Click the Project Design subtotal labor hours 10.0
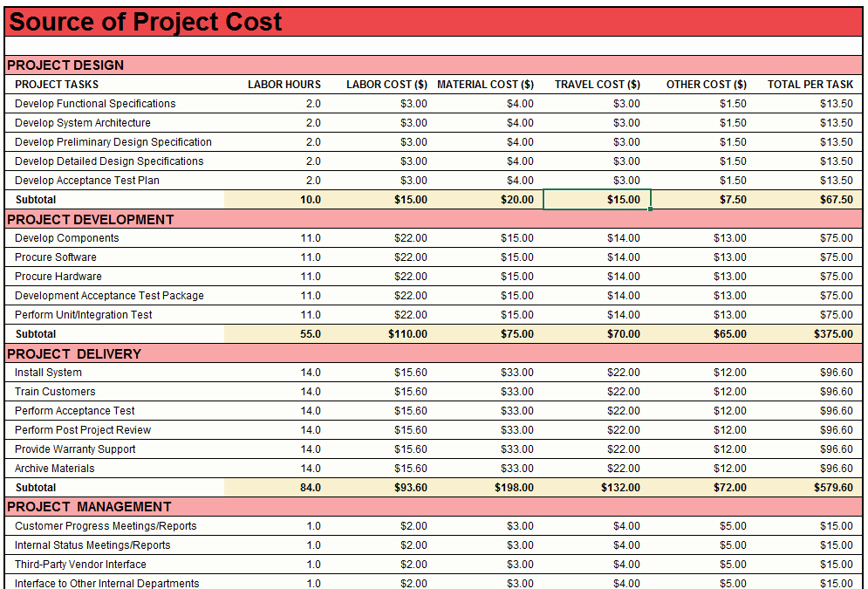Viewport: 868px width, 589px height. point(310,199)
